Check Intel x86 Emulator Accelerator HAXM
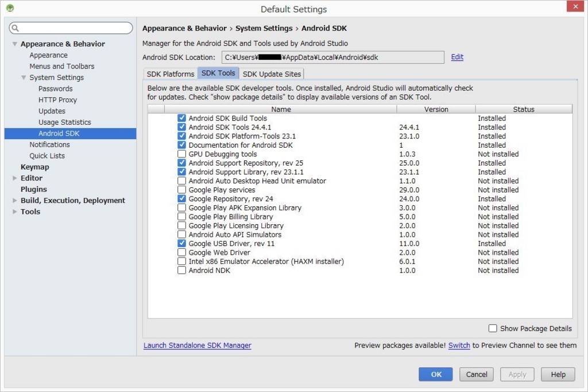 181,262
